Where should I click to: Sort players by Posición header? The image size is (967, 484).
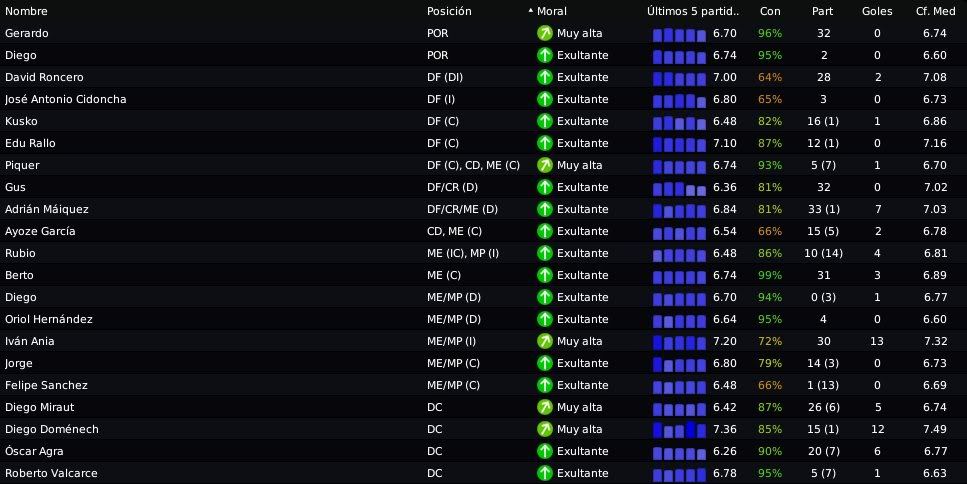(x=449, y=11)
